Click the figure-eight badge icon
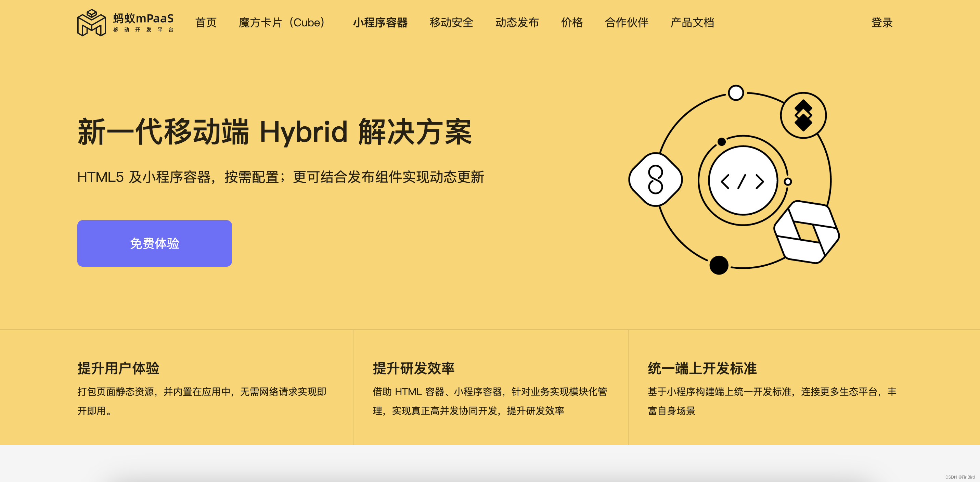 (x=656, y=180)
